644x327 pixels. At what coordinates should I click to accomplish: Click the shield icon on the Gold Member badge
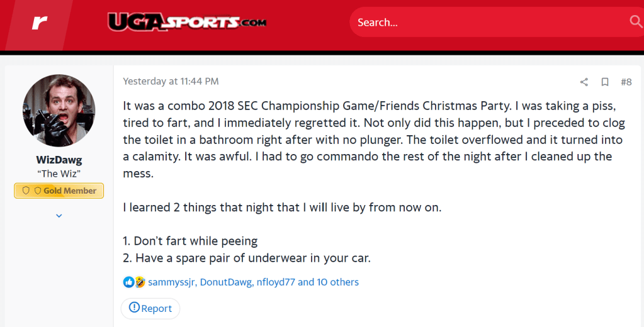pos(26,191)
